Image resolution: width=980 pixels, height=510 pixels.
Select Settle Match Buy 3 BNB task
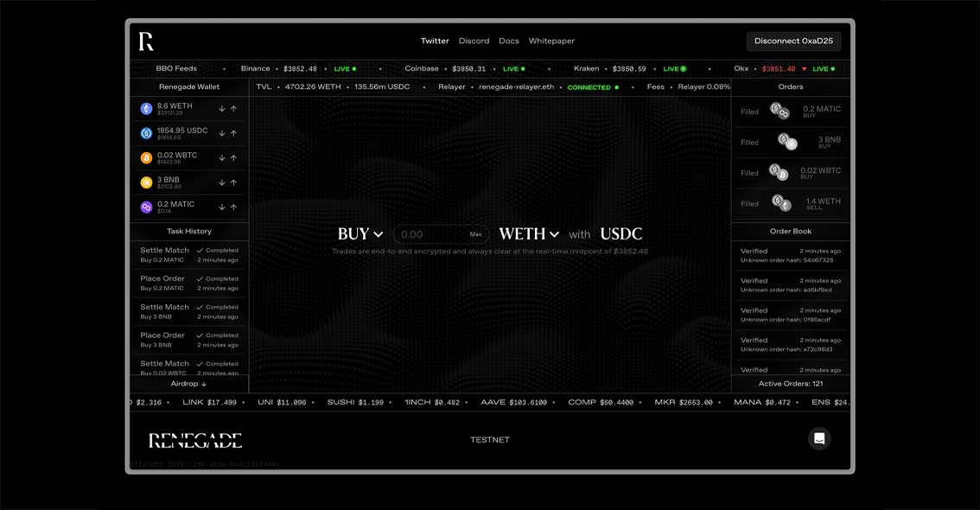(189, 312)
